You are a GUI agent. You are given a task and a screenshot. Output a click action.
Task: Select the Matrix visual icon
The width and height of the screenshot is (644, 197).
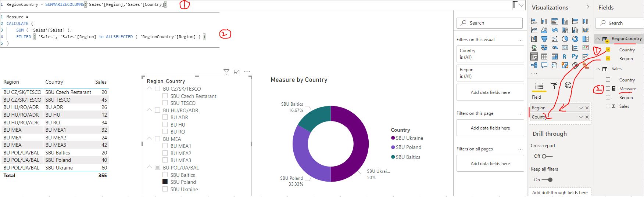(x=555, y=56)
